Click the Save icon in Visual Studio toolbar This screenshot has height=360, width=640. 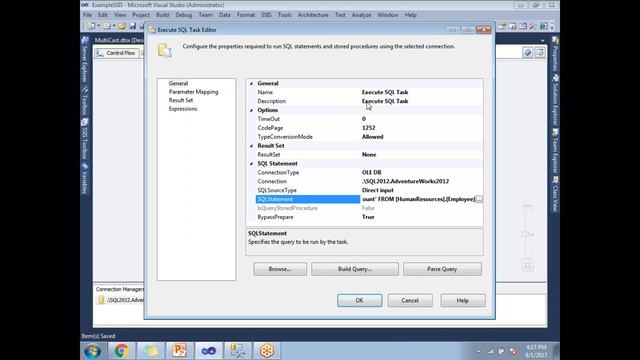(x=133, y=26)
